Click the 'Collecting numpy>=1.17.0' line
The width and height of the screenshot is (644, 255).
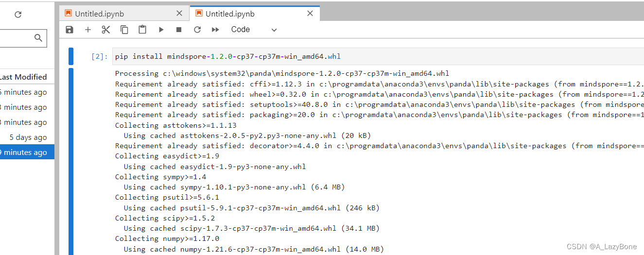coord(167,238)
